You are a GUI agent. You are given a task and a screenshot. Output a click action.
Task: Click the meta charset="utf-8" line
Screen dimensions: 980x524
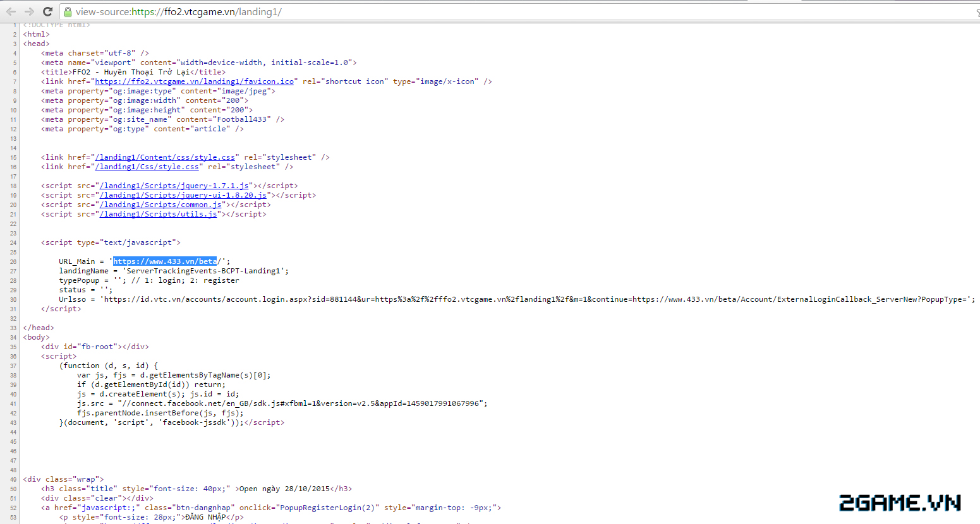pyautogui.click(x=95, y=53)
